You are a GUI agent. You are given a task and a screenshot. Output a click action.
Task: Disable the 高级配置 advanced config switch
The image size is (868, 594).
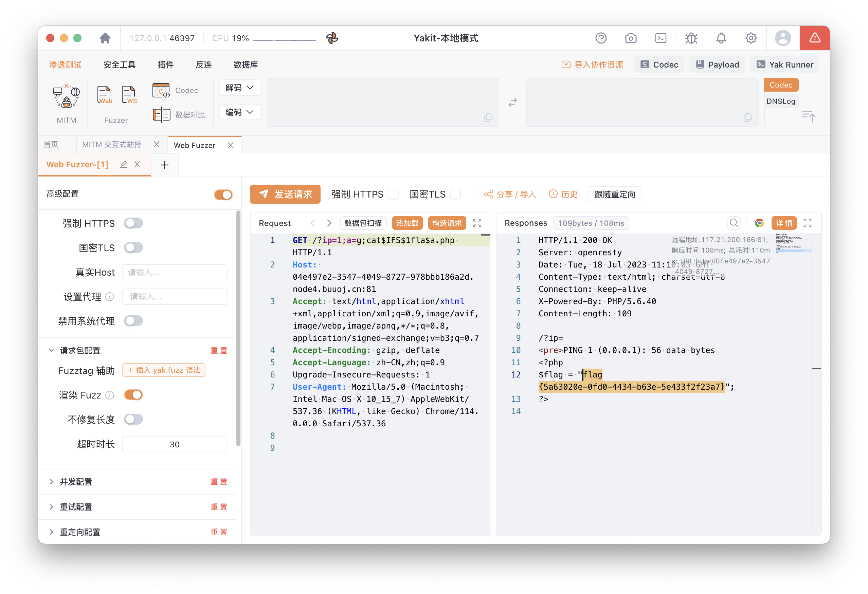[x=223, y=194]
